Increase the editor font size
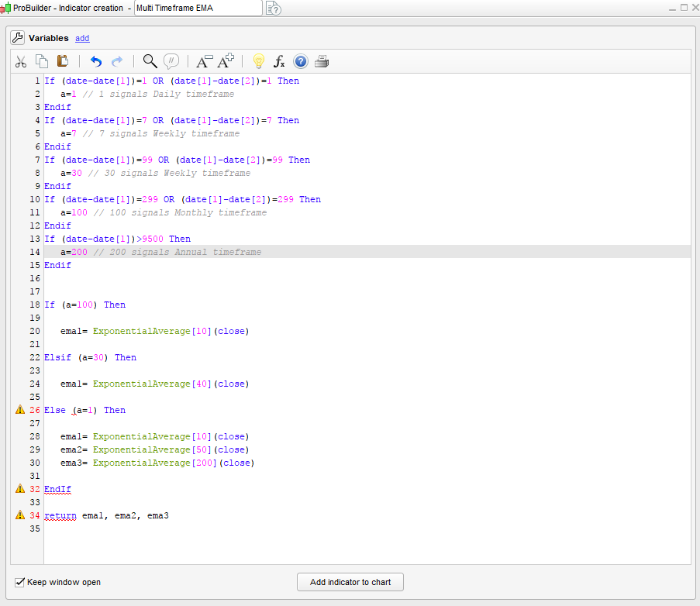 click(226, 62)
